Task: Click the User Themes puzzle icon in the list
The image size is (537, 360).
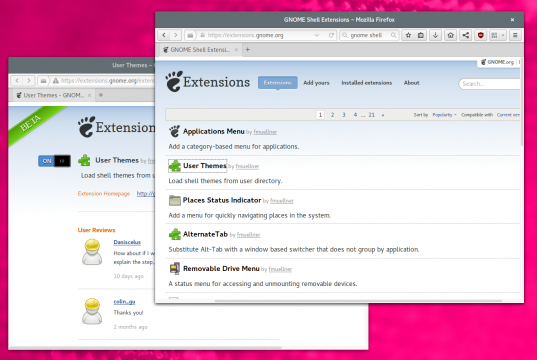Action: 175,166
